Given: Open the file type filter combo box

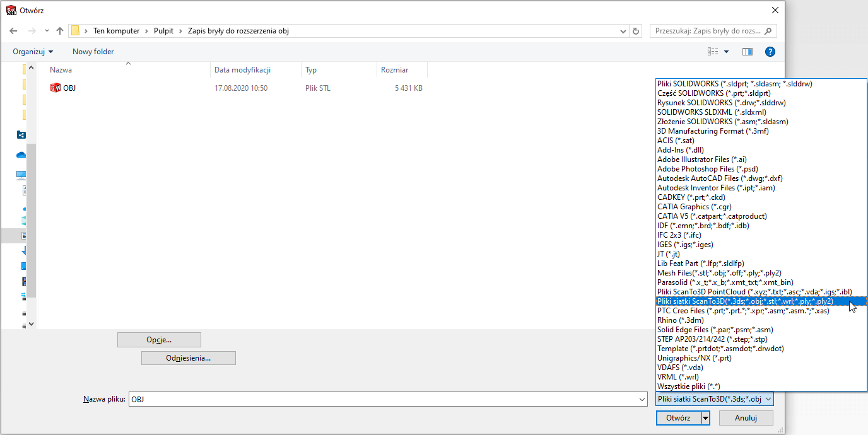Looking at the screenshot, I should click(714, 399).
